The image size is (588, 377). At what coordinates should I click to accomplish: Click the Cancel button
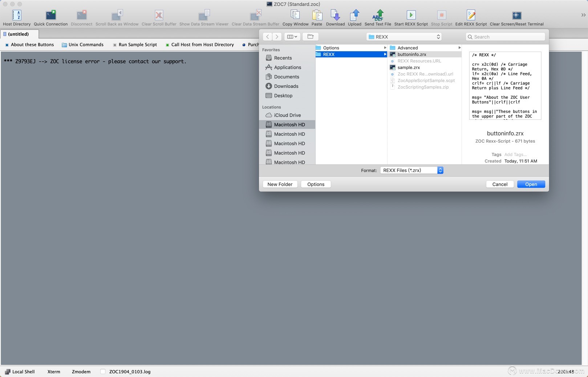pos(500,184)
